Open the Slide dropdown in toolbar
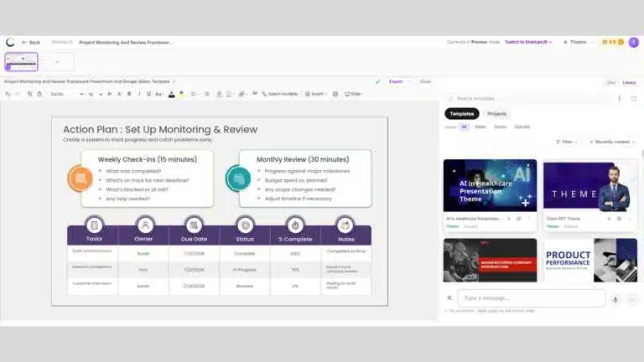This screenshot has height=362, width=644. (354, 94)
